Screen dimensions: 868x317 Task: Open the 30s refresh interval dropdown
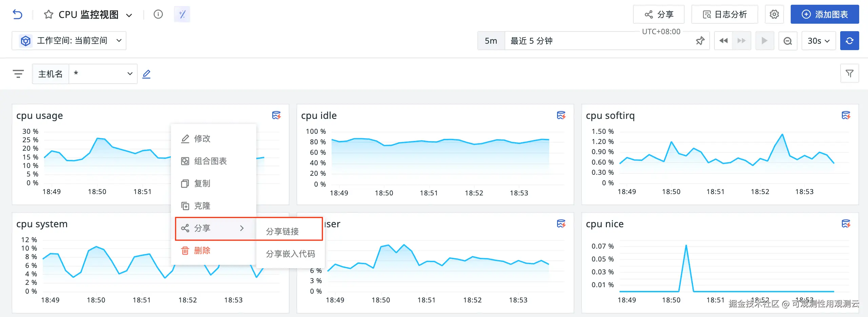818,41
